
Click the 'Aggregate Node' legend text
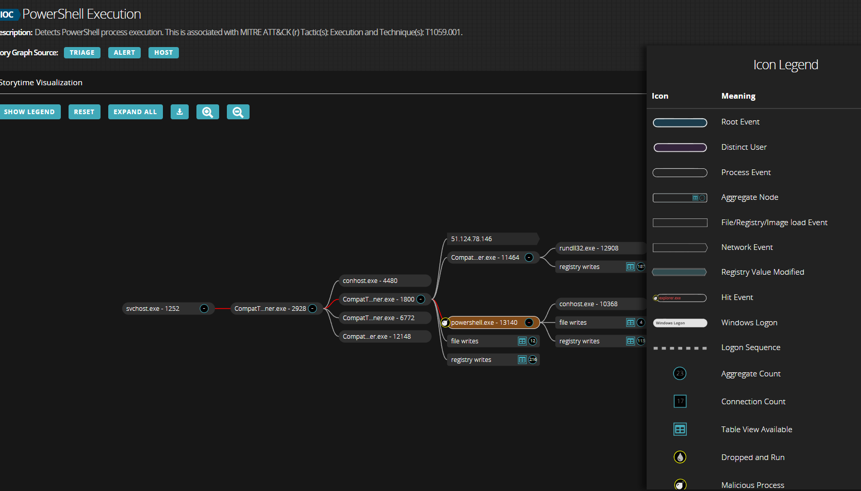[750, 197]
